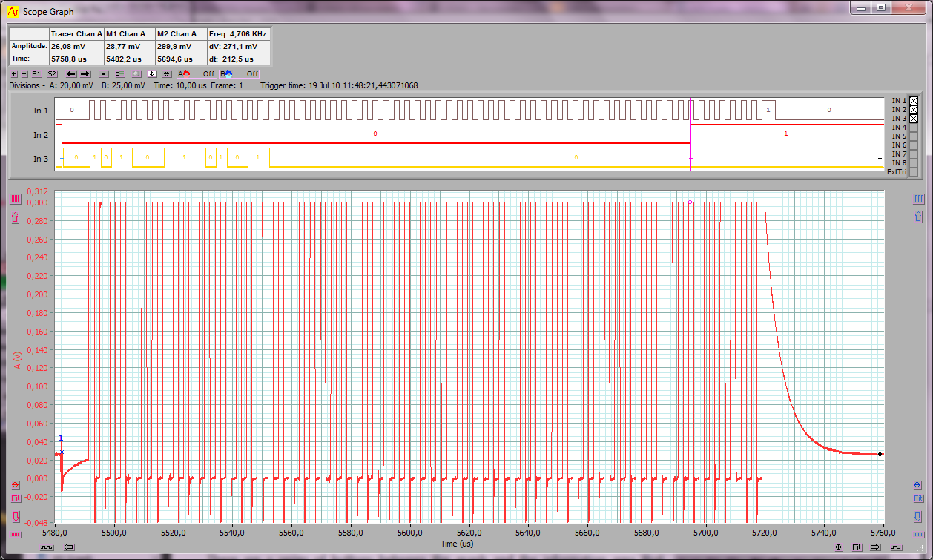Click the dot marker toolbar icon
The width and height of the screenshot is (933, 560).
[x=104, y=74]
